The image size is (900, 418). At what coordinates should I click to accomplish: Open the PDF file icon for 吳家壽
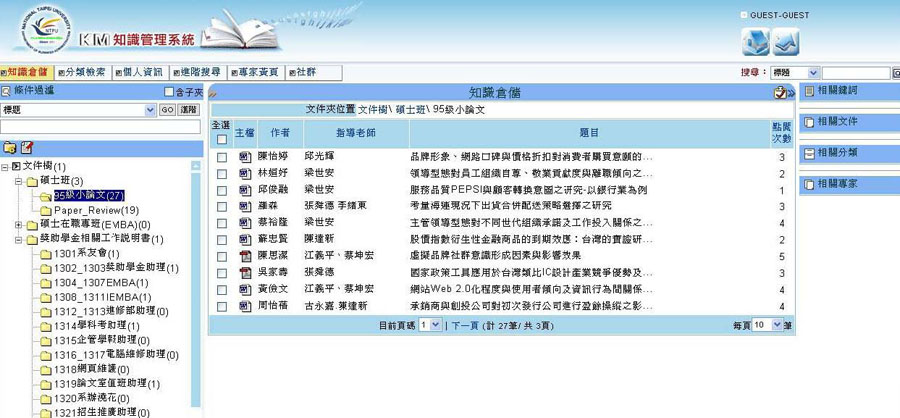point(244,272)
